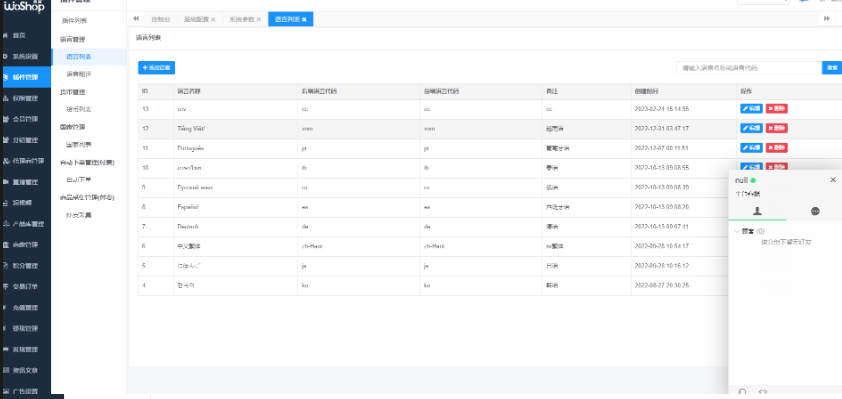
Task: Open 语言翻译 in the submenu
Action: pos(78,74)
